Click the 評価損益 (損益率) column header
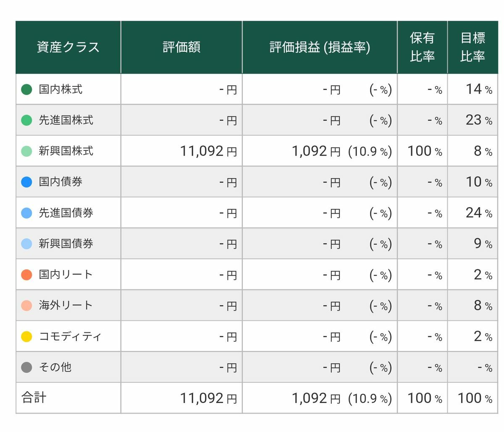The width and height of the screenshot is (504, 432). 320,47
